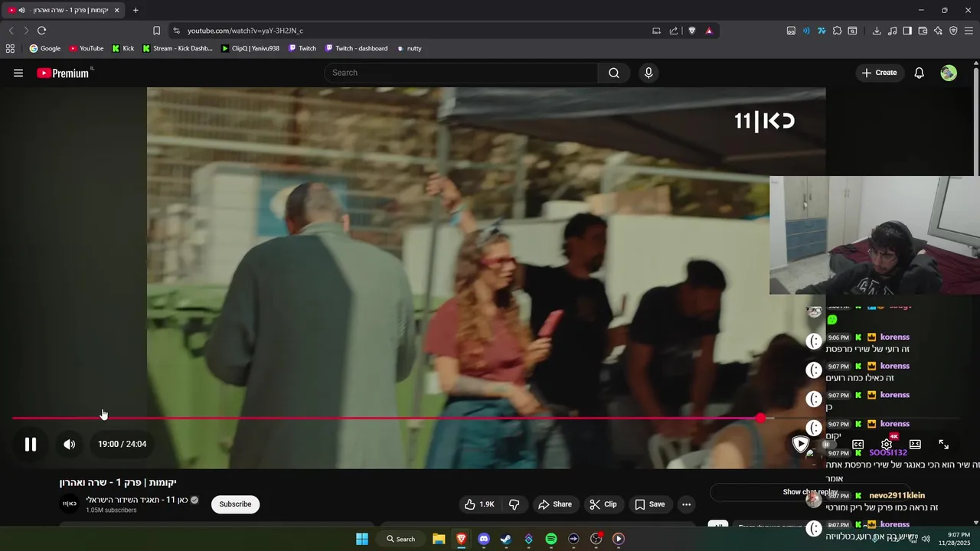Go back in the browser

tap(11, 31)
